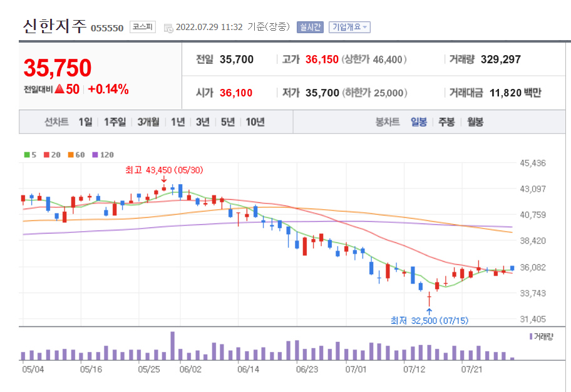This screenshot has height=392, width=571.
Task: Click the 31,405 price axis label
Action: point(533,319)
